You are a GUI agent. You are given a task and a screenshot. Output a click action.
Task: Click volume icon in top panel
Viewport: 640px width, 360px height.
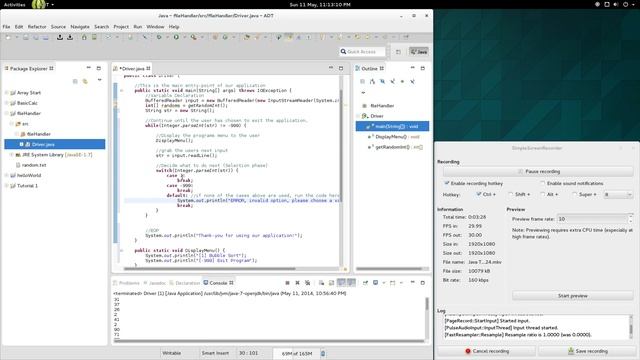pyautogui.click(x=616, y=4)
